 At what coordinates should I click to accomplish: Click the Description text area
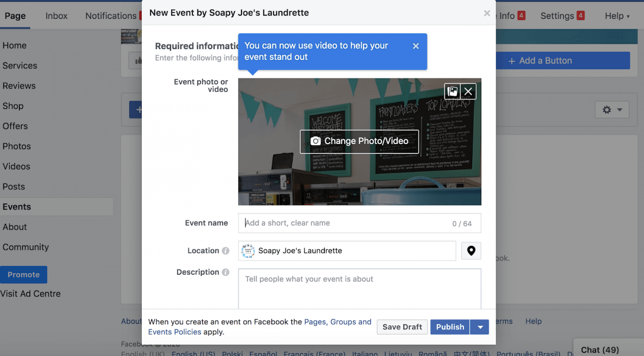coord(360,289)
